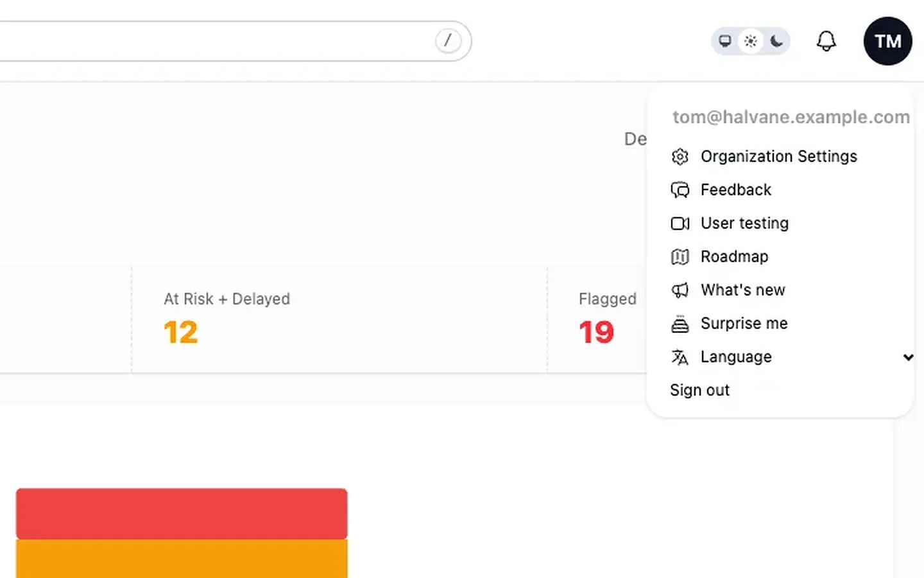The width and height of the screenshot is (924, 578).
Task: Click the User testing video icon
Action: coord(680,223)
